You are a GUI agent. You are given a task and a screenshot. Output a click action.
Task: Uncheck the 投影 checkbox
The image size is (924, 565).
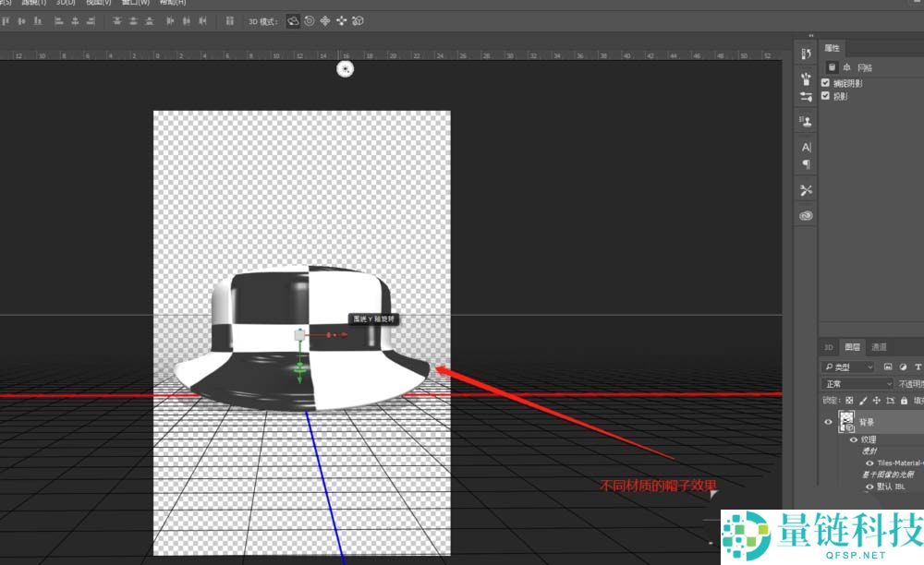pyautogui.click(x=826, y=95)
